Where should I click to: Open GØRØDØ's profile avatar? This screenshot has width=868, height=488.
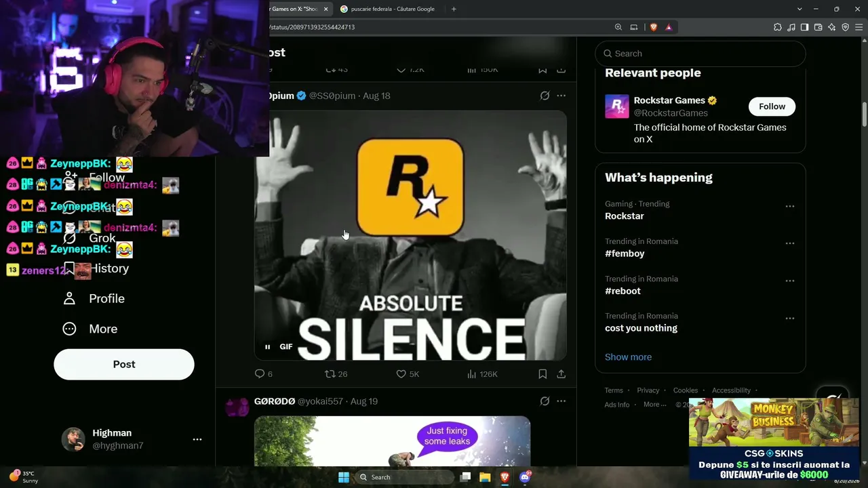(237, 407)
